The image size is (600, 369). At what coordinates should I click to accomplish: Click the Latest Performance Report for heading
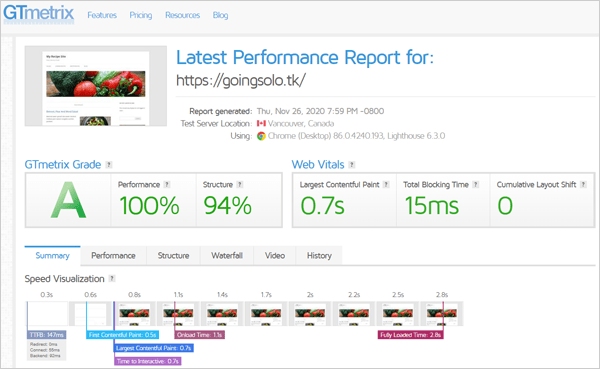[x=305, y=57]
